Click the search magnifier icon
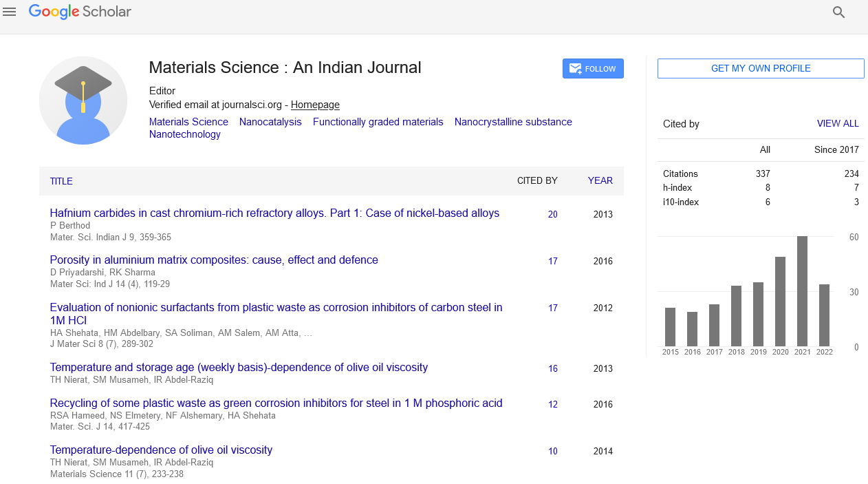Viewport: 868px width, 484px height. (838, 12)
